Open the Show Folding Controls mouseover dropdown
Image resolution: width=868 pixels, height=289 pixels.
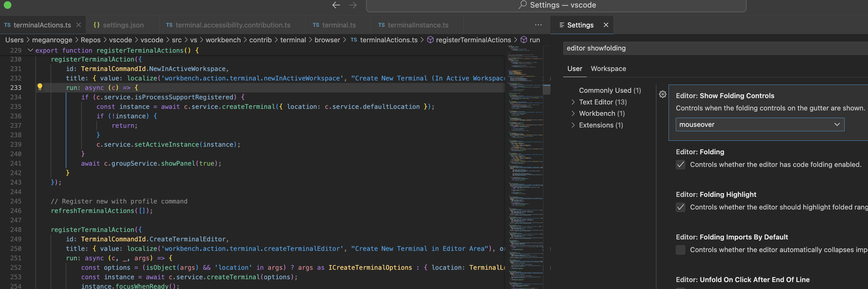click(x=760, y=124)
